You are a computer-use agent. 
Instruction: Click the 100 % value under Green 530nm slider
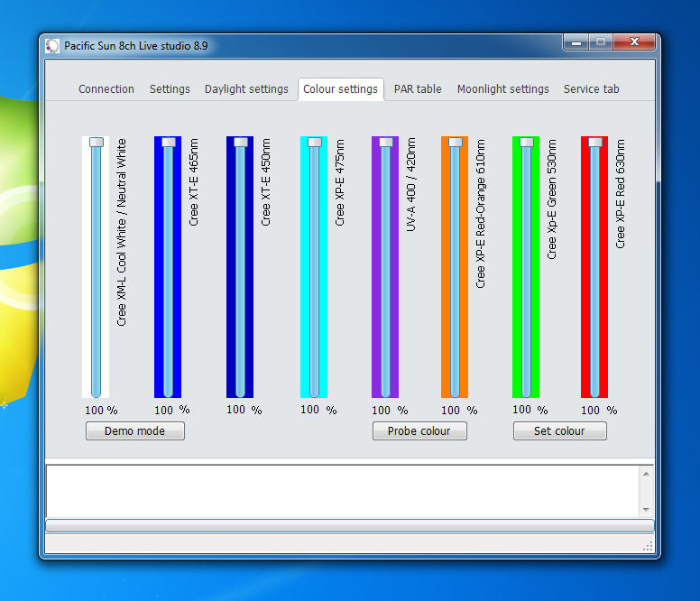530,410
